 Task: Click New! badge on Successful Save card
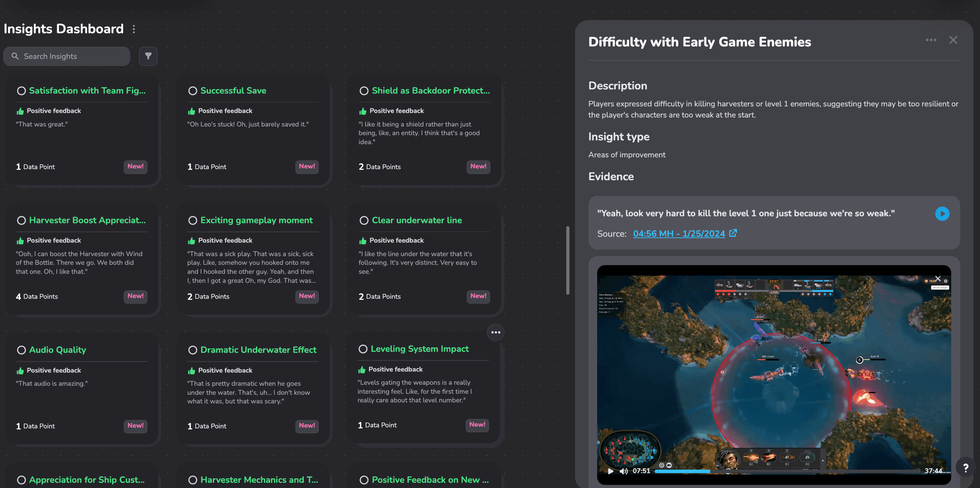click(x=307, y=167)
